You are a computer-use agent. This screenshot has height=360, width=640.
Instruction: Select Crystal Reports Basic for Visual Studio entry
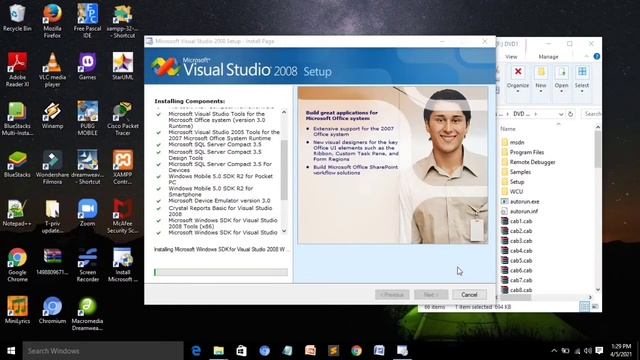coord(220,211)
